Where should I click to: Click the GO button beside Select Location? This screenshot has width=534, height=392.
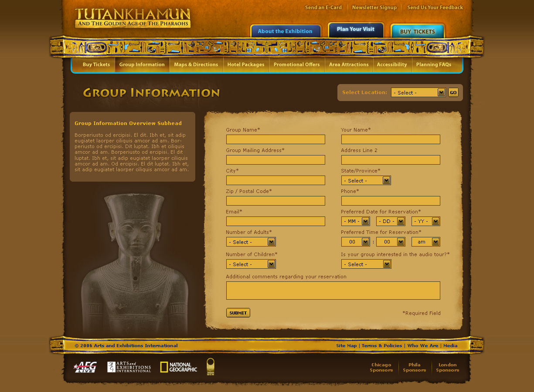(453, 92)
